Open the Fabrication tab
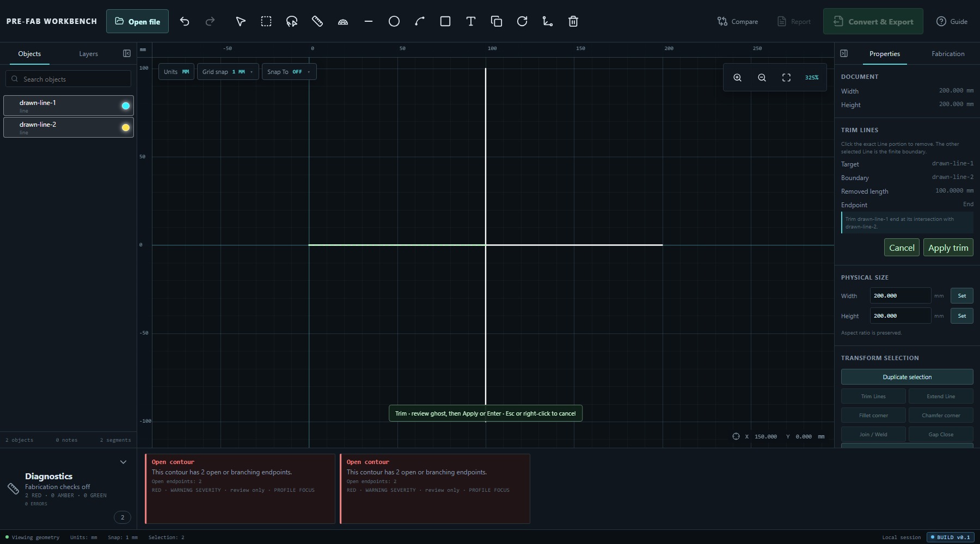 (948, 54)
